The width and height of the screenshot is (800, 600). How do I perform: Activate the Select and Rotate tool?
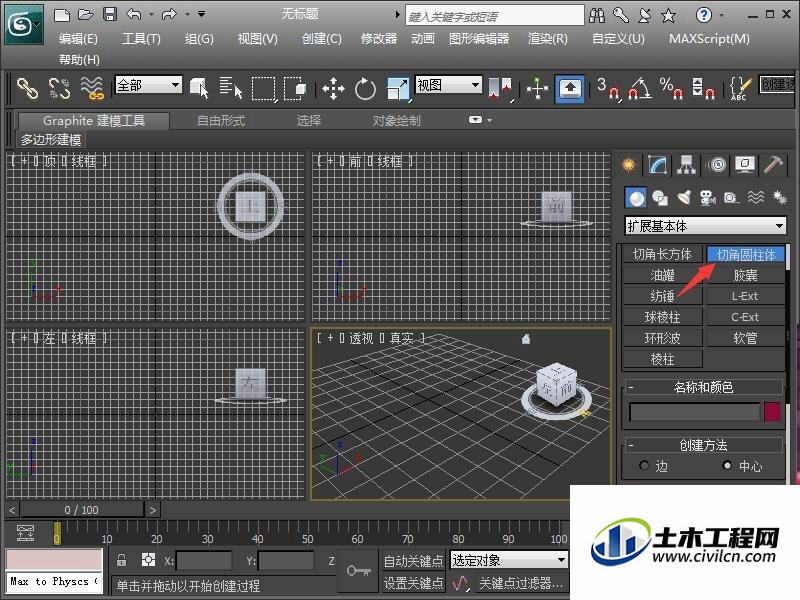coord(365,89)
